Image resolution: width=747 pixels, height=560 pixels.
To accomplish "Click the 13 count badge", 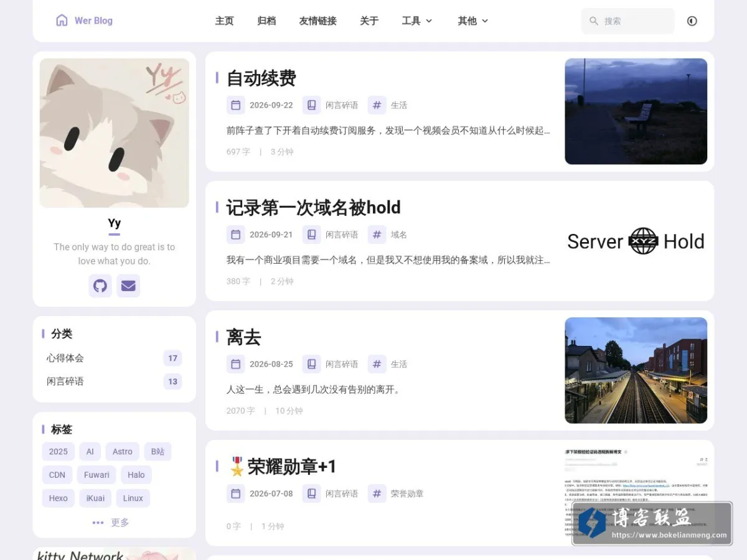I will (x=173, y=381).
